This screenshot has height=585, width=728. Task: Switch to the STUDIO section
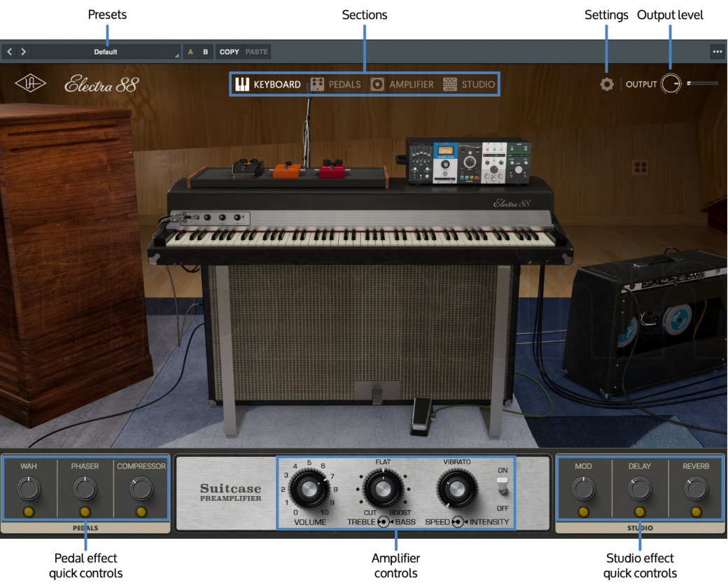pos(469,85)
